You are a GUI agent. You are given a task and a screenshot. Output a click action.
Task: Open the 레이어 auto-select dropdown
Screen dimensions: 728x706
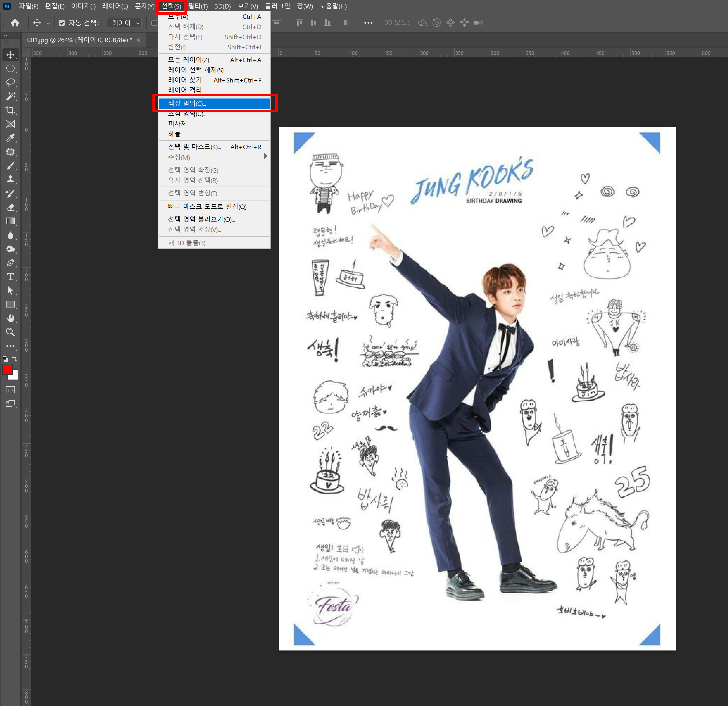click(x=124, y=23)
